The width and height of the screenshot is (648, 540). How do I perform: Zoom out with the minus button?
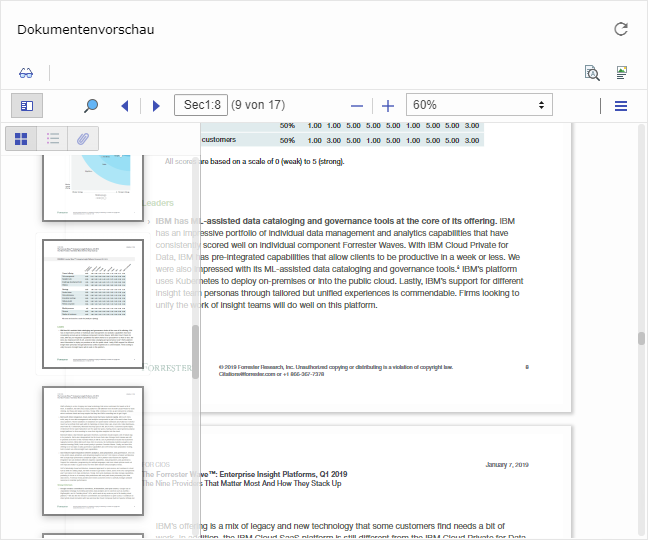357,105
